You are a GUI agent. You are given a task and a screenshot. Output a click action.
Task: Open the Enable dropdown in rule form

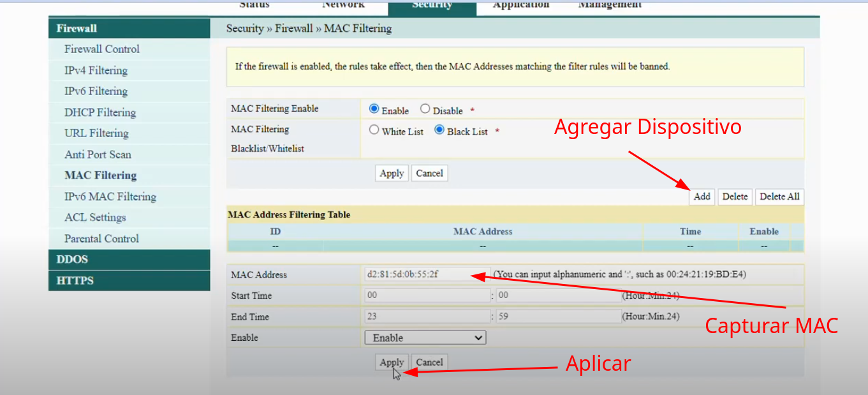(425, 338)
